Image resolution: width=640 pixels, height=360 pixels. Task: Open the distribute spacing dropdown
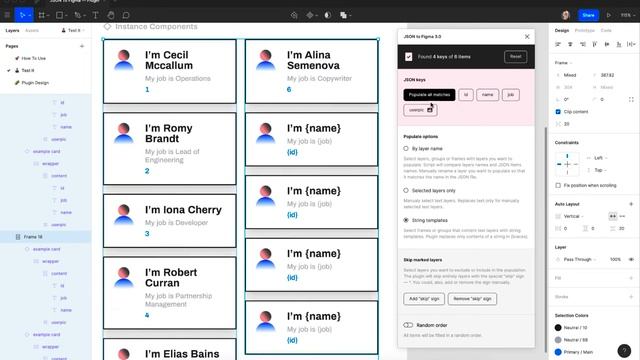point(631,44)
